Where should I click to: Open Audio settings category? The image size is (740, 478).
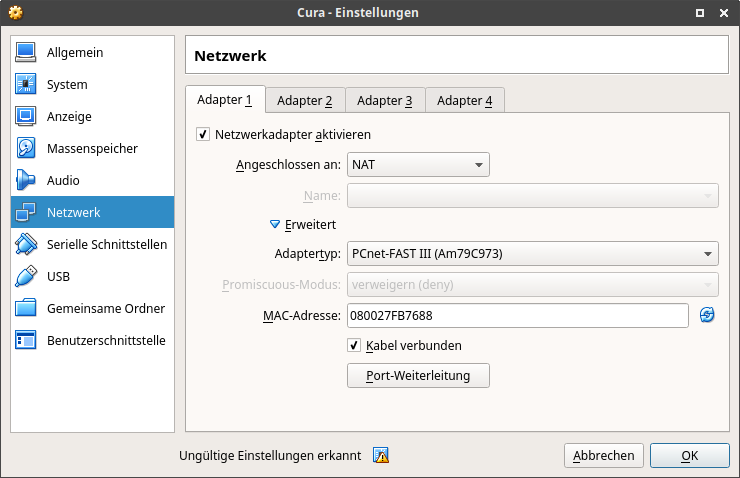tap(92, 180)
